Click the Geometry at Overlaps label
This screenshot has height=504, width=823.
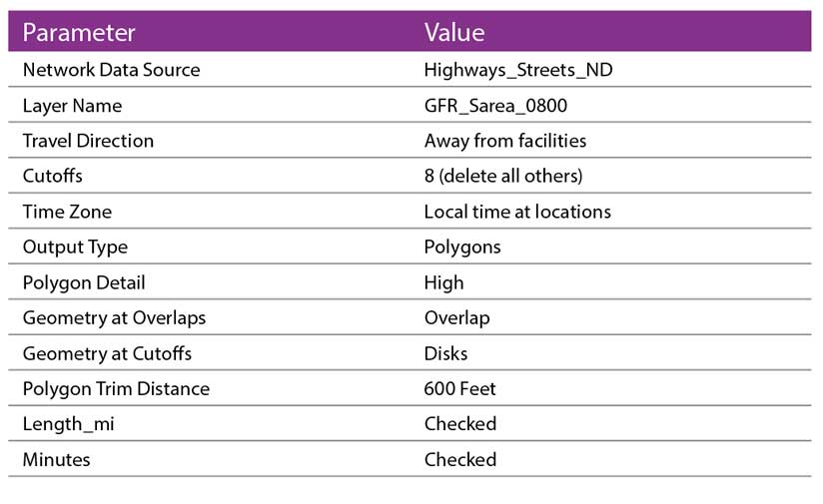tap(114, 318)
